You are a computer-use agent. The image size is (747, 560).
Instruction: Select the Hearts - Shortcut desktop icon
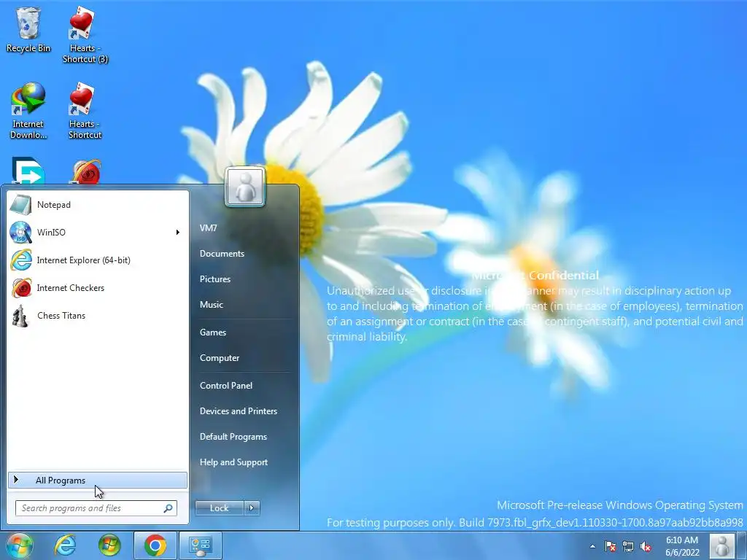[85, 111]
